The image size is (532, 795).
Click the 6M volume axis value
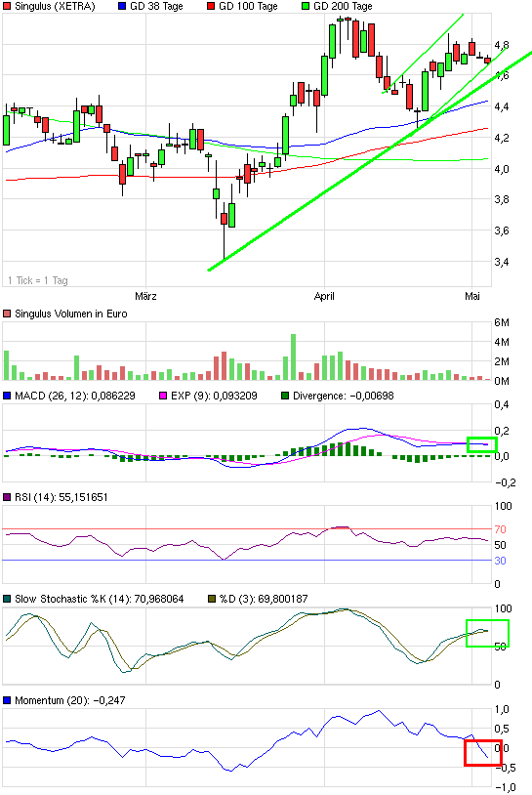pos(502,322)
